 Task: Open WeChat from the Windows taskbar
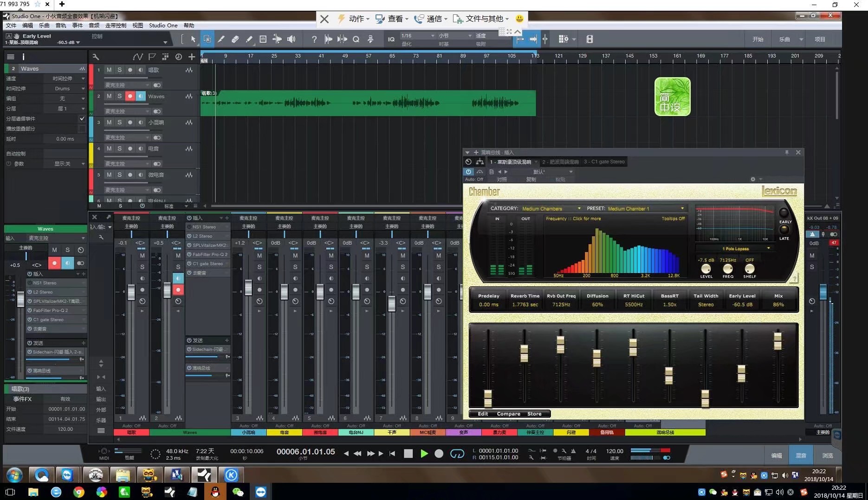pos(238,492)
